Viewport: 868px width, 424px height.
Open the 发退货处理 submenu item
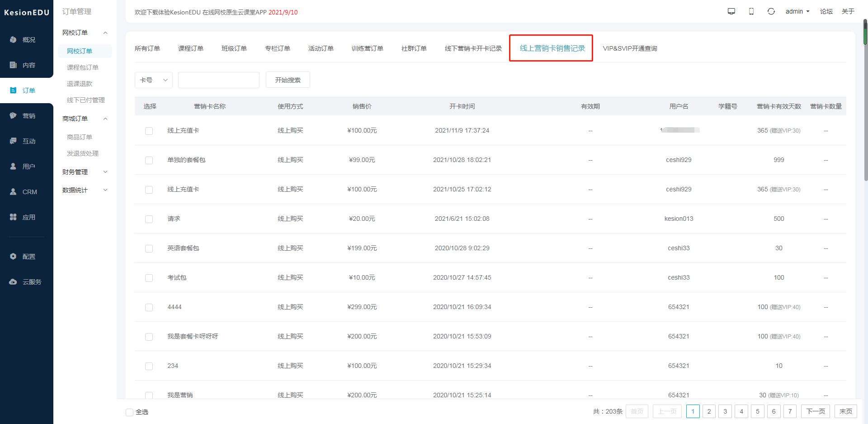point(83,153)
